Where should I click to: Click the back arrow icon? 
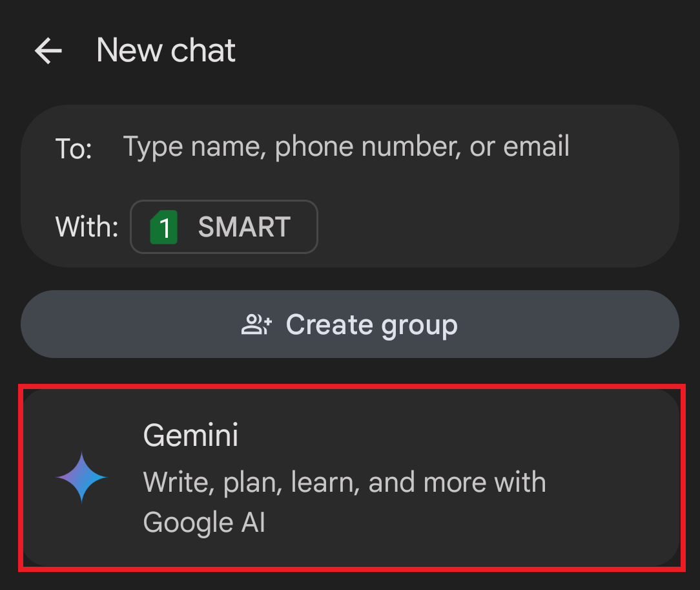[x=47, y=50]
